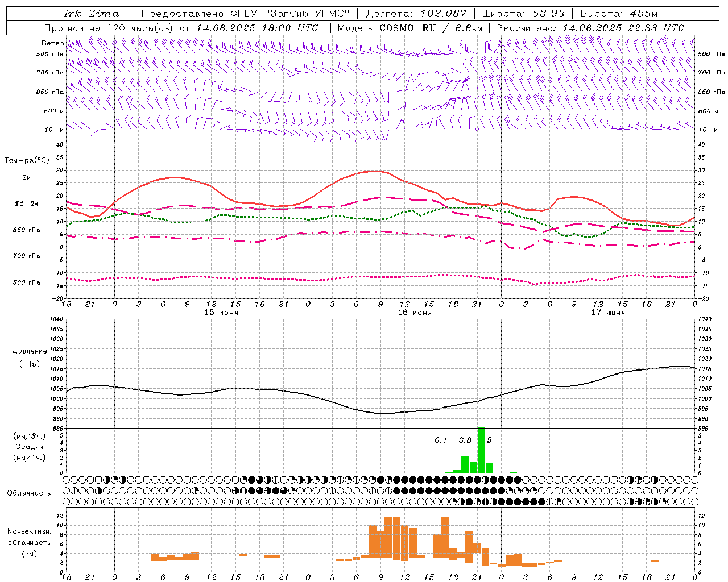This screenshot has height=582, width=728.
Task: Click the 500 м wind level label on left
Action: (x=54, y=111)
